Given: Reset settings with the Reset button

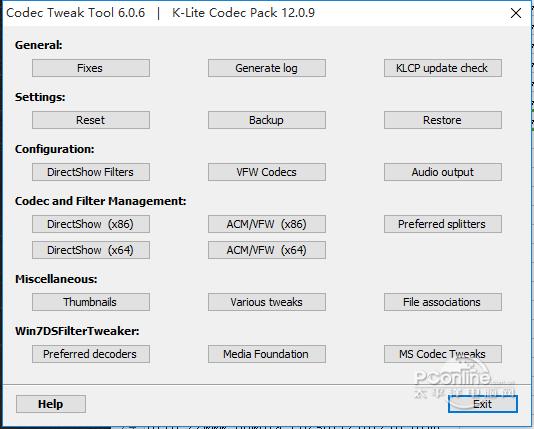Looking at the screenshot, I should pos(91,120).
